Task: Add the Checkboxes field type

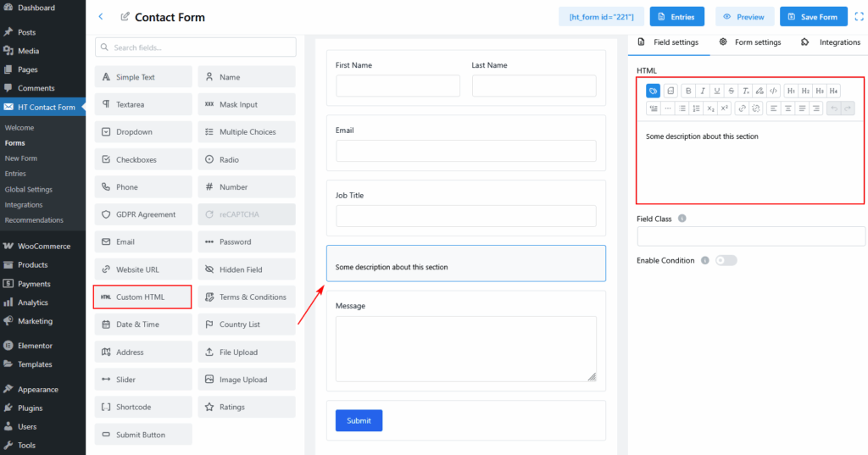Action: pyautogui.click(x=143, y=159)
